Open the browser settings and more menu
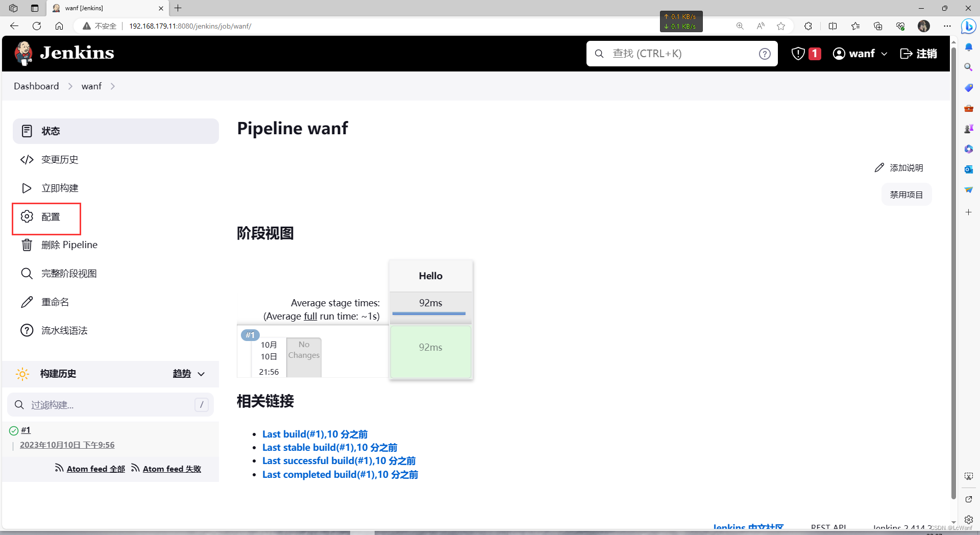This screenshot has width=980, height=535. 947,26
